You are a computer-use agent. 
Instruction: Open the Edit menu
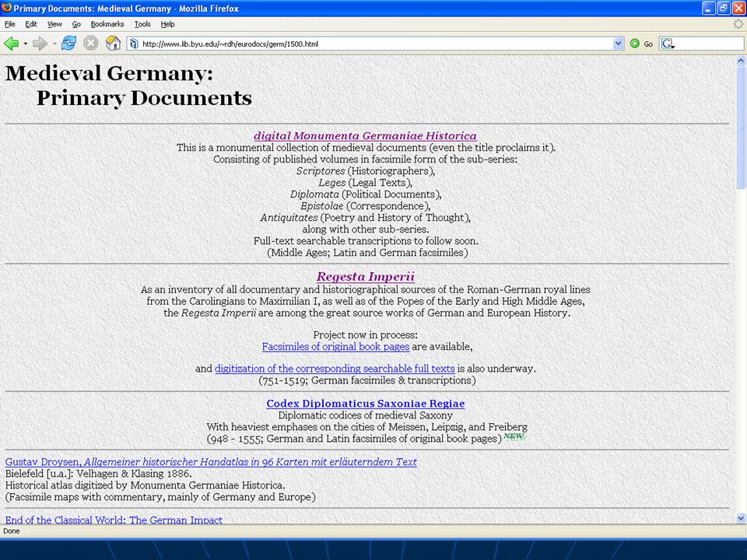click(31, 24)
